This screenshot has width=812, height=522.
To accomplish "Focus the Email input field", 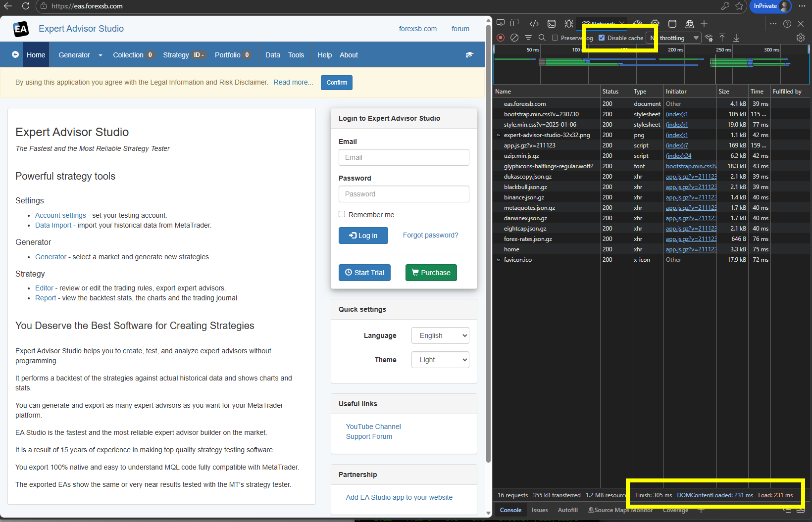I will tap(404, 157).
